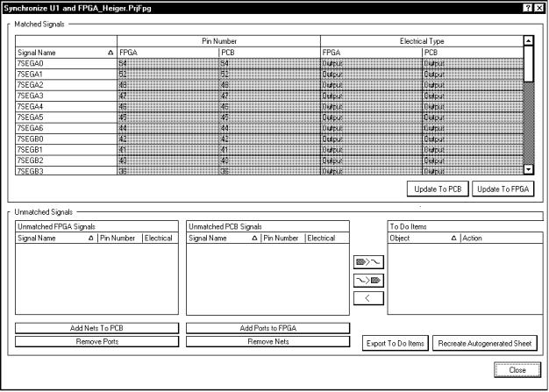The image size is (549, 392).
Task: Click Export To Do Items
Action: click(x=395, y=344)
